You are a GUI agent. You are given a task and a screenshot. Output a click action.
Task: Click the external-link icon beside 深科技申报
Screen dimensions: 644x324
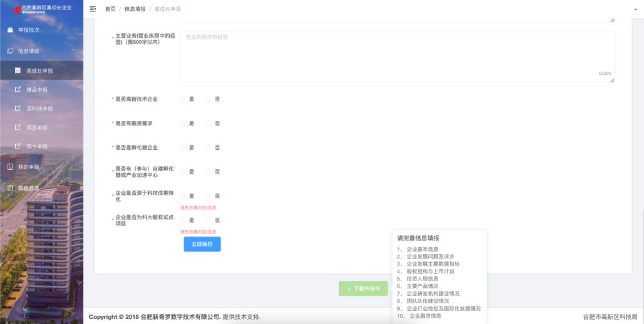[x=18, y=108]
